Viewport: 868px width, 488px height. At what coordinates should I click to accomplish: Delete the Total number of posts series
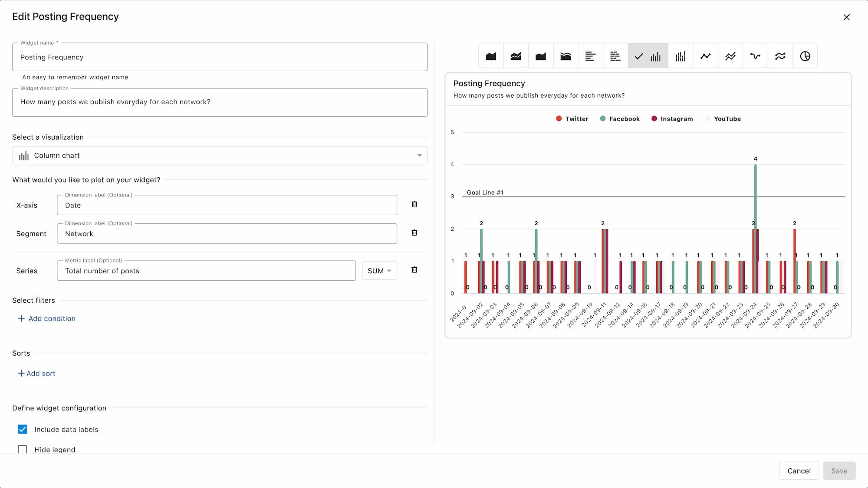(414, 270)
